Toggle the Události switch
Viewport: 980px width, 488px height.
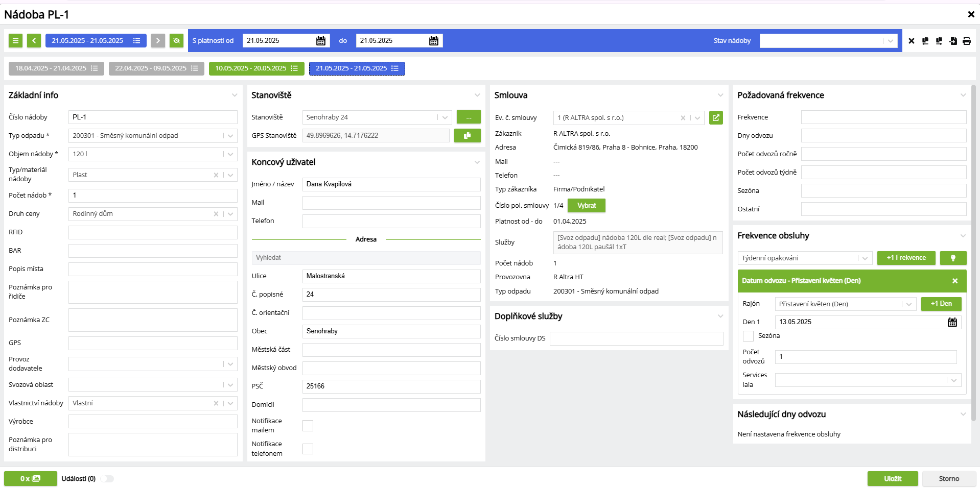pos(107,479)
